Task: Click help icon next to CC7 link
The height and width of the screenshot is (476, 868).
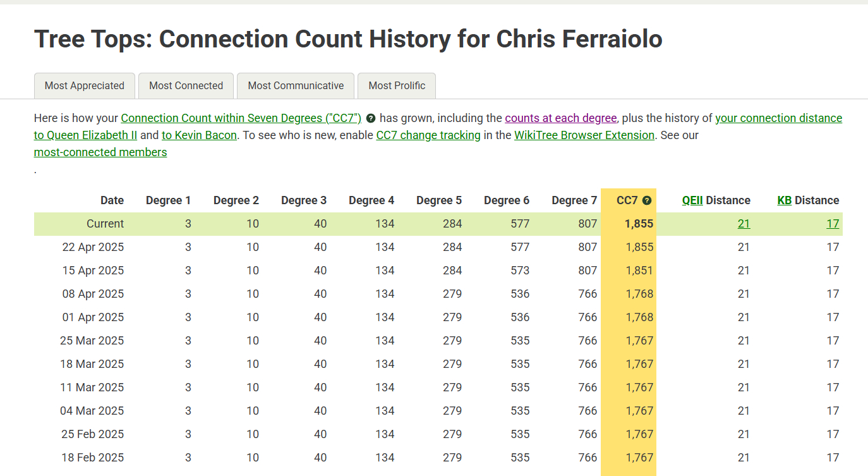Action: [x=371, y=119]
